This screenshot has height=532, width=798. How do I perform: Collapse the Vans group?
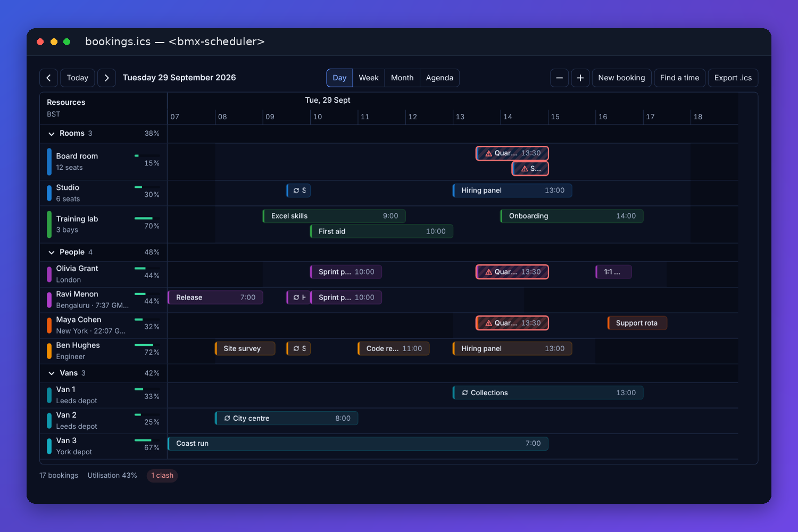pyautogui.click(x=52, y=373)
